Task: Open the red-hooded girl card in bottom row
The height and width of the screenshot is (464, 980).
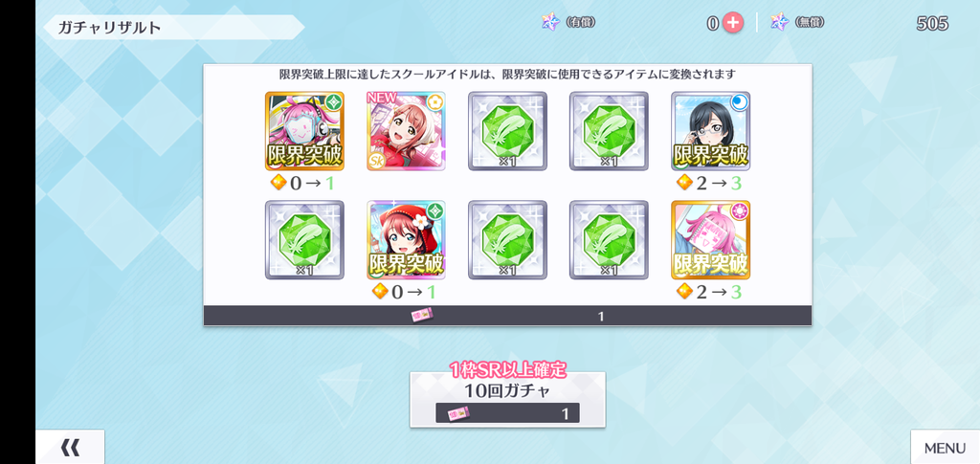Action: click(406, 240)
